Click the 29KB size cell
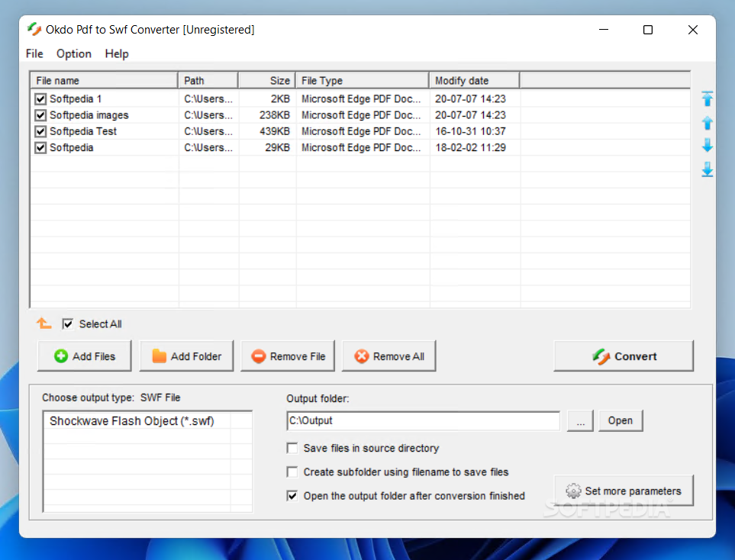 278,147
